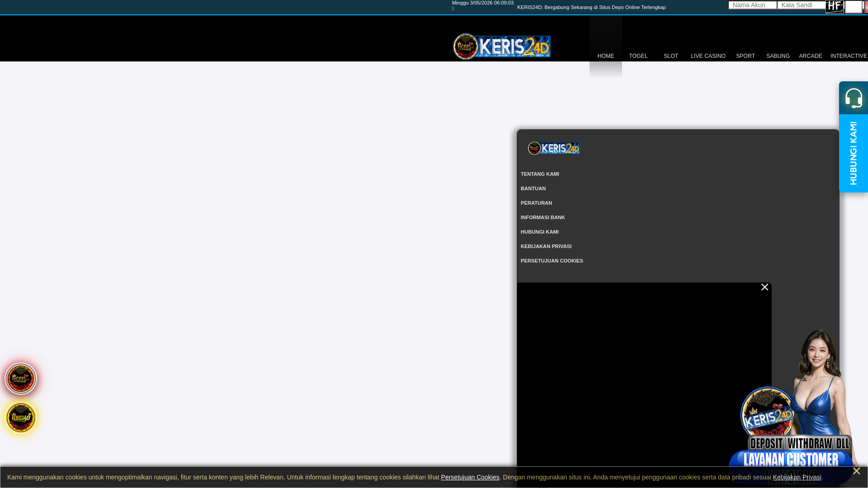
Task: Click the KERIS24D marquee announcement text
Action: tap(591, 7)
